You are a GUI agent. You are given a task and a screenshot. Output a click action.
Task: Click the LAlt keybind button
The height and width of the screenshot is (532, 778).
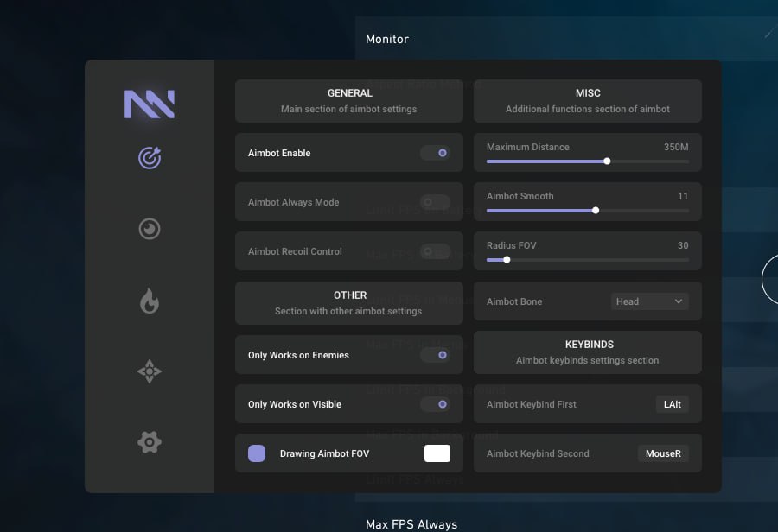coord(672,404)
